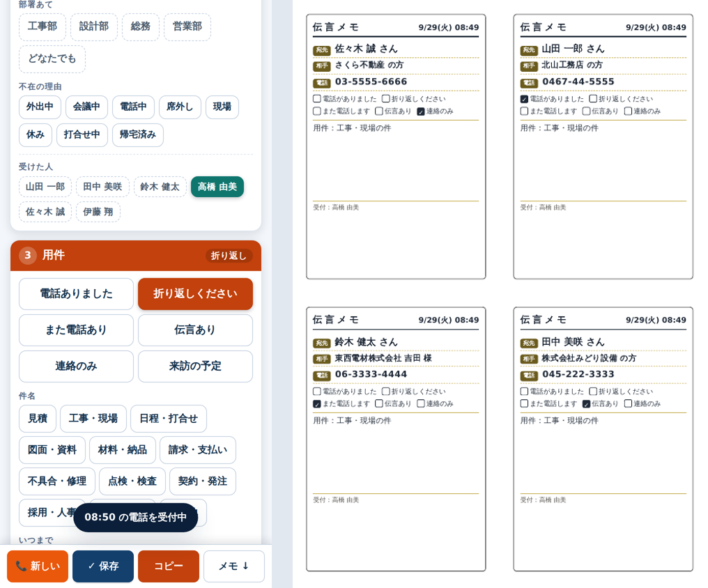Open the 山田 一郎 memo card

[x=603, y=147]
